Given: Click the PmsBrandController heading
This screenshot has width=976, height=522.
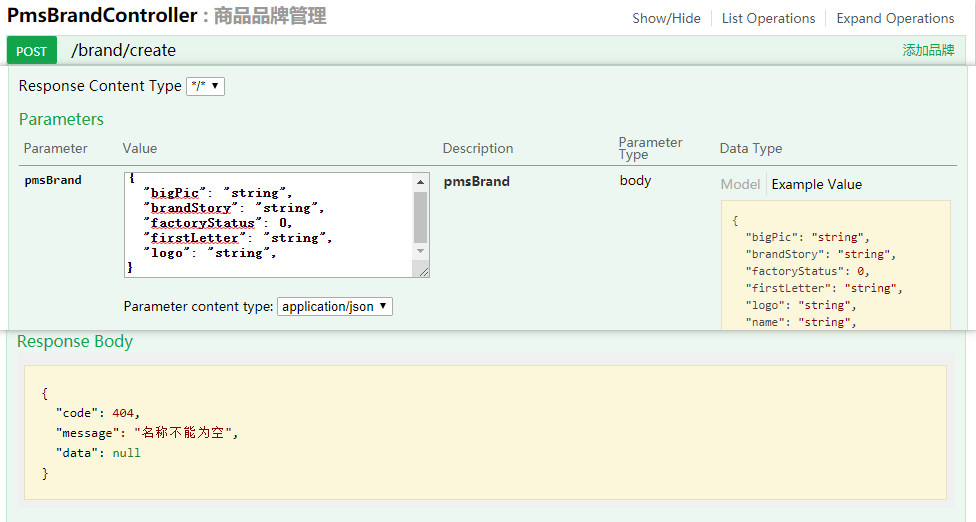Looking at the screenshot, I should [x=102, y=16].
